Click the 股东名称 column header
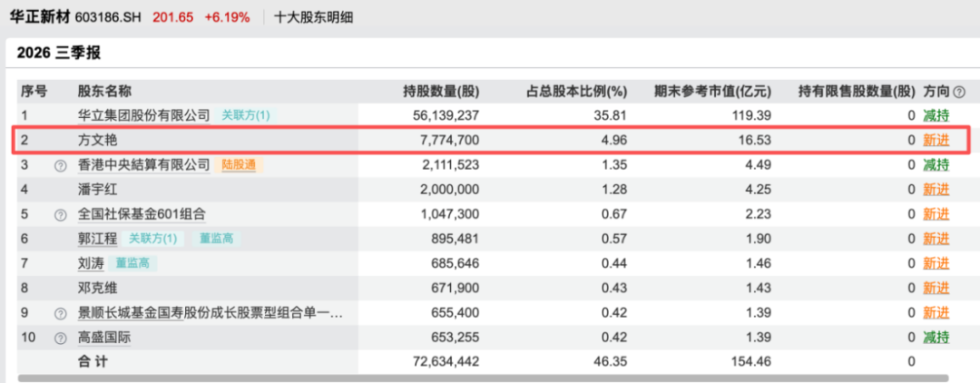This screenshot has width=980, height=383. coord(104,92)
